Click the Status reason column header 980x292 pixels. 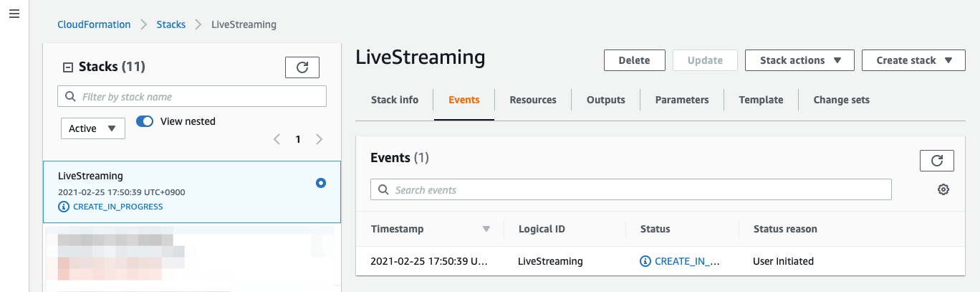pyautogui.click(x=785, y=229)
